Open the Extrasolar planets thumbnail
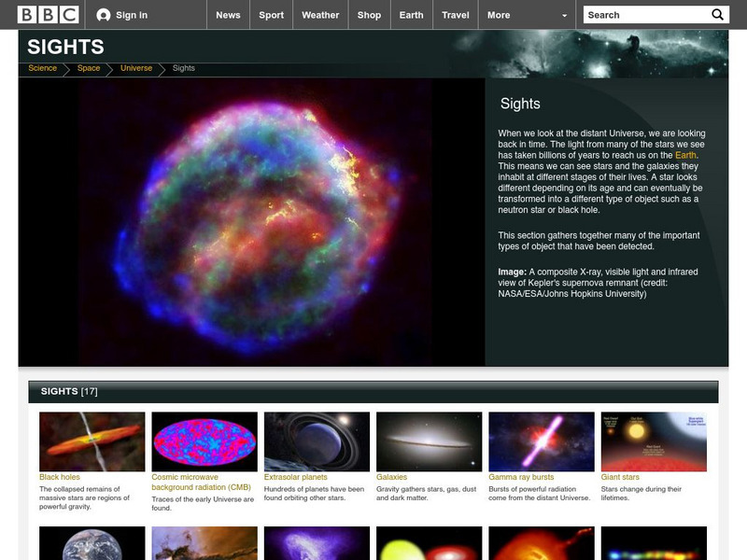 (317, 441)
